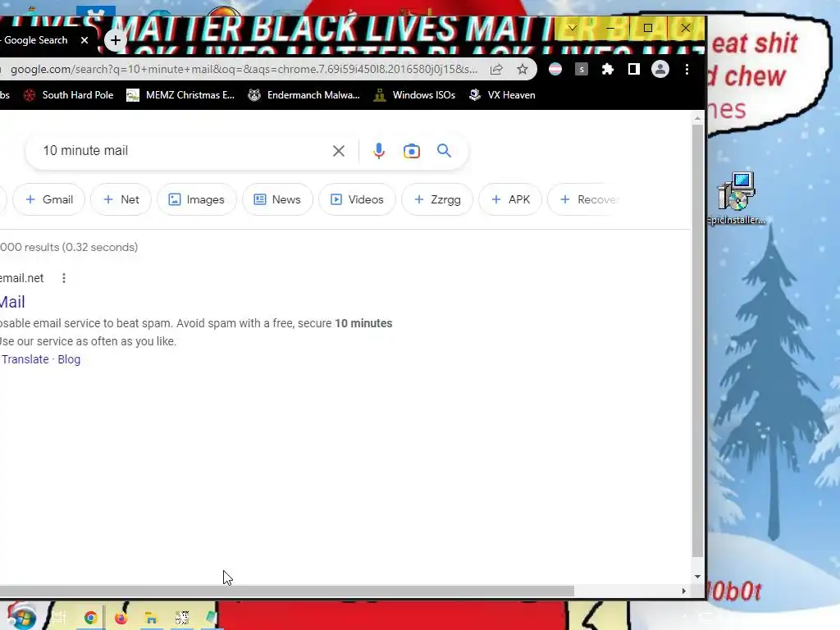Open Chrome's three-dot menu
This screenshot has width=840, height=630.
[687, 69]
